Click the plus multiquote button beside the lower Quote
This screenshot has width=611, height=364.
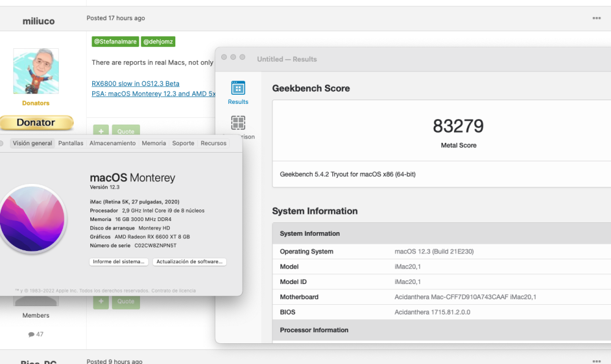click(101, 301)
